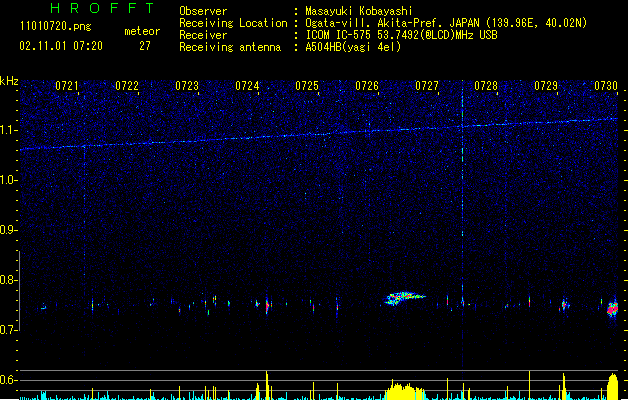The width and height of the screenshot is (629, 400).
Task: Click the 1.0 frequency axis label
Action: click(x=9, y=180)
